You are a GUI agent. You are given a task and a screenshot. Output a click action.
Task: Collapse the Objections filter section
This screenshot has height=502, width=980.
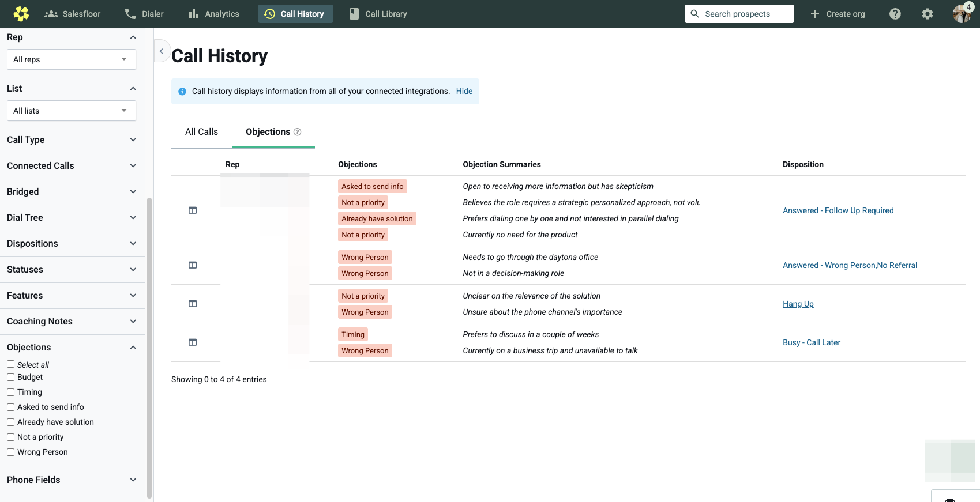[x=133, y=348]
